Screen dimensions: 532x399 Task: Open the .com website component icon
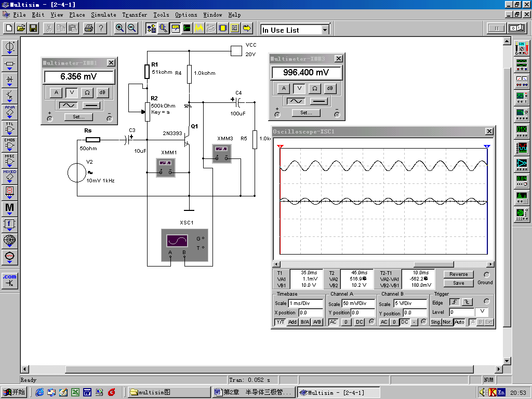(9, 281)
